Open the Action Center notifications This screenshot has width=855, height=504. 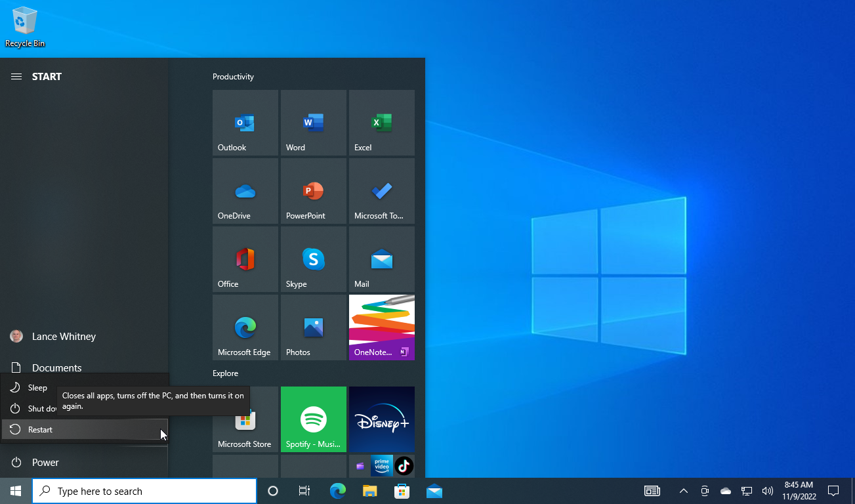click(833, 491)
